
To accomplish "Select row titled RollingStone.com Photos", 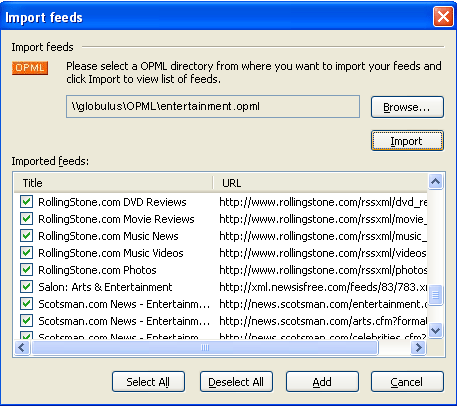I will click(97, 270).
